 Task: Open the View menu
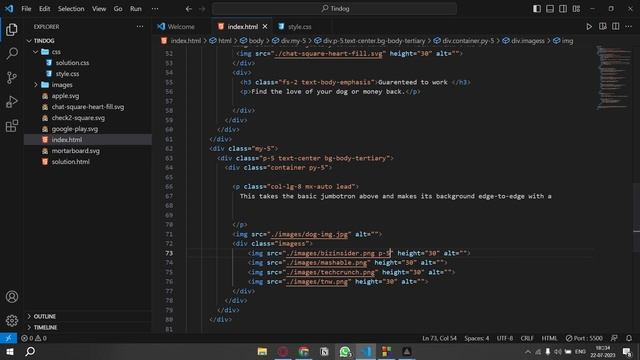coord(99,9)
